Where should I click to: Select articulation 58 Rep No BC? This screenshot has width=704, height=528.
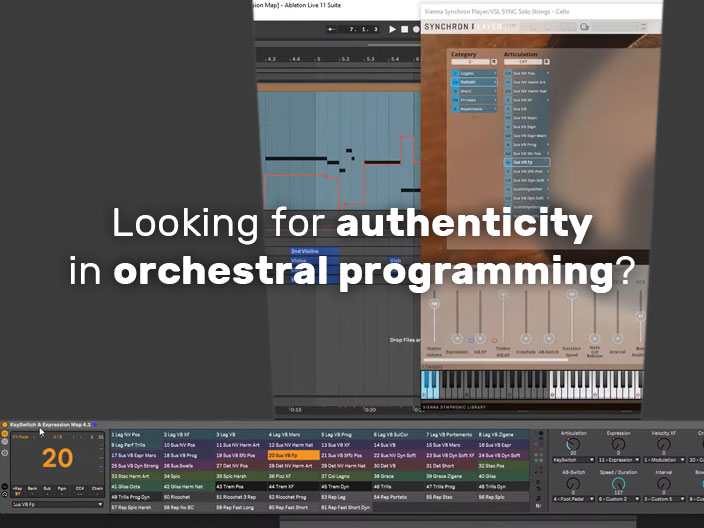189,507
